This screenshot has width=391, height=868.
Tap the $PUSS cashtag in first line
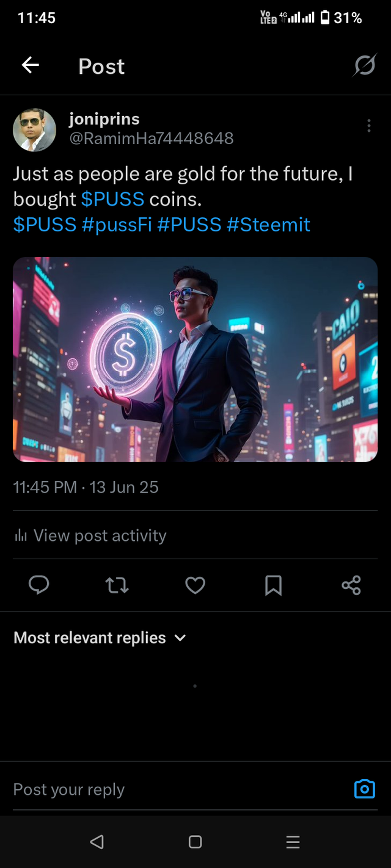pyautogui.click(x=112, y=199)
